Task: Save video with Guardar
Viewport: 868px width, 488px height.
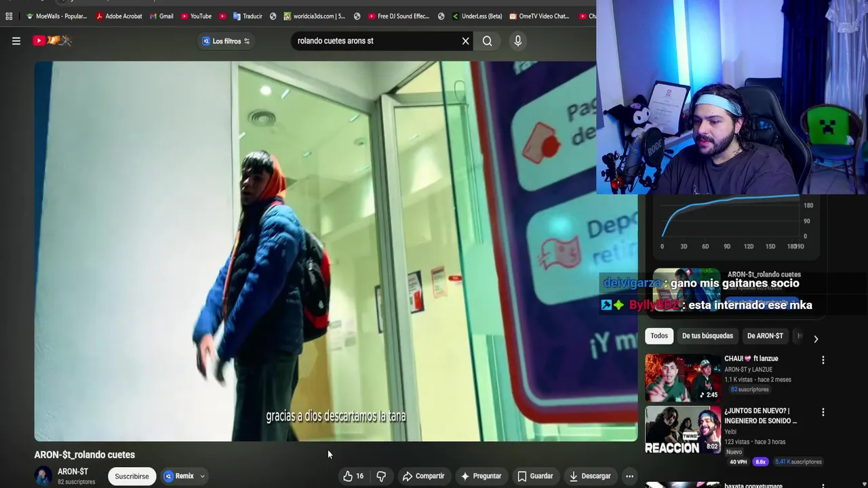Action: 535,476
